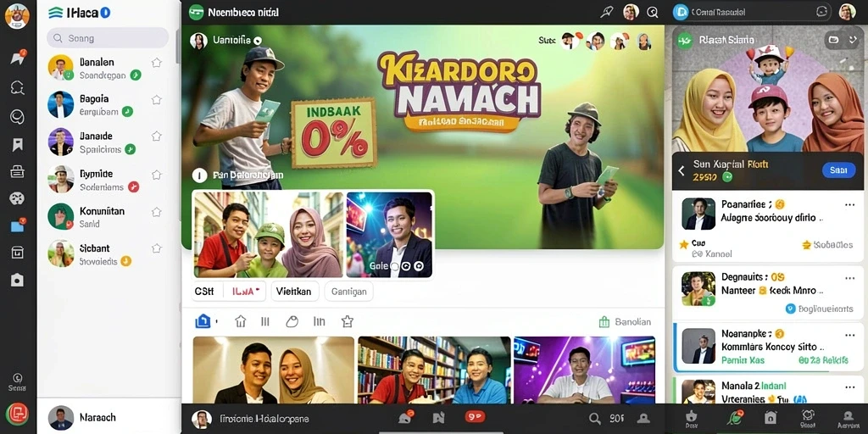This screenshot has height=434, width=868.
Task: Select the Gantigan tab
Action: click(x=348, y=291)
